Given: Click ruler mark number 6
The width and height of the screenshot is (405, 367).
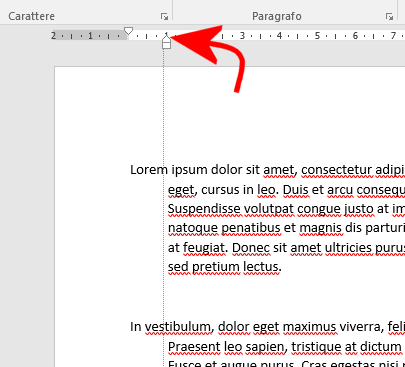Looking at the screenshot, I should tap(355, 35).
